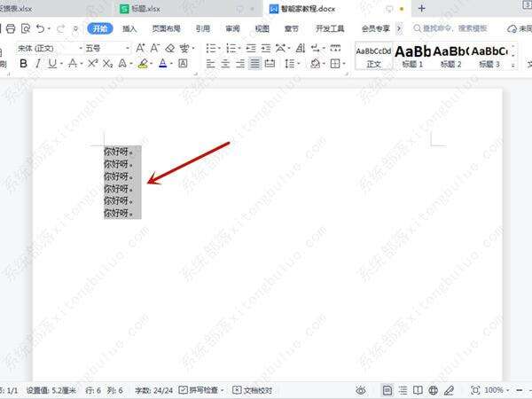Screen dimensions: 532x399
Task: Expand the ribbon tabs overflow chevron
Action: click(399, 29)
